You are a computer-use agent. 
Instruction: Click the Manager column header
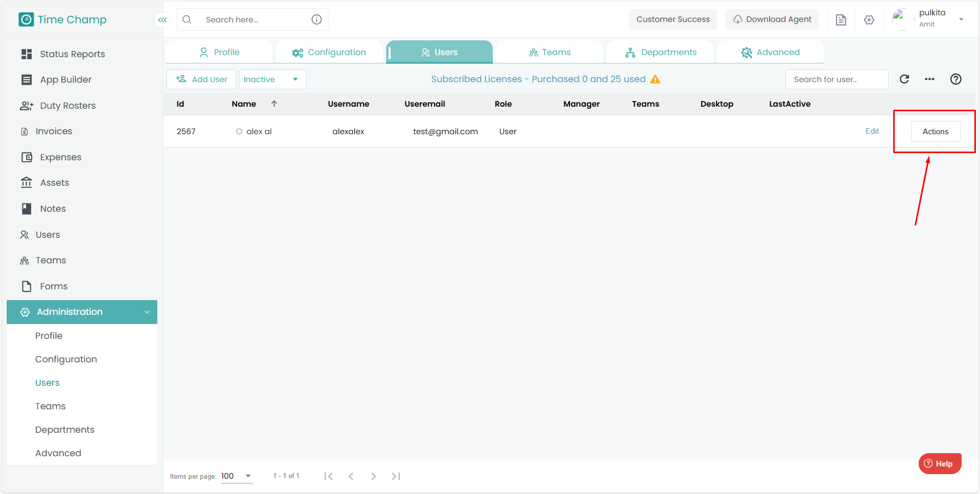pos(582,104)
